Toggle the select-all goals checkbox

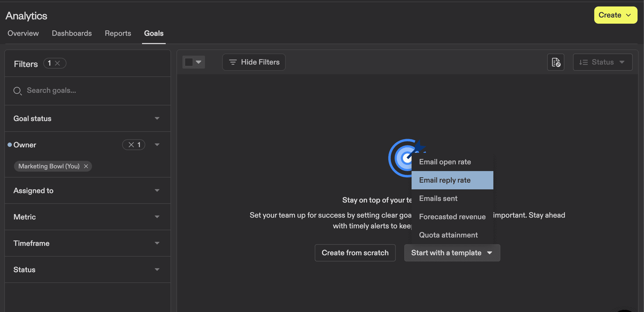pyautogui.click(x=189, y=62)
